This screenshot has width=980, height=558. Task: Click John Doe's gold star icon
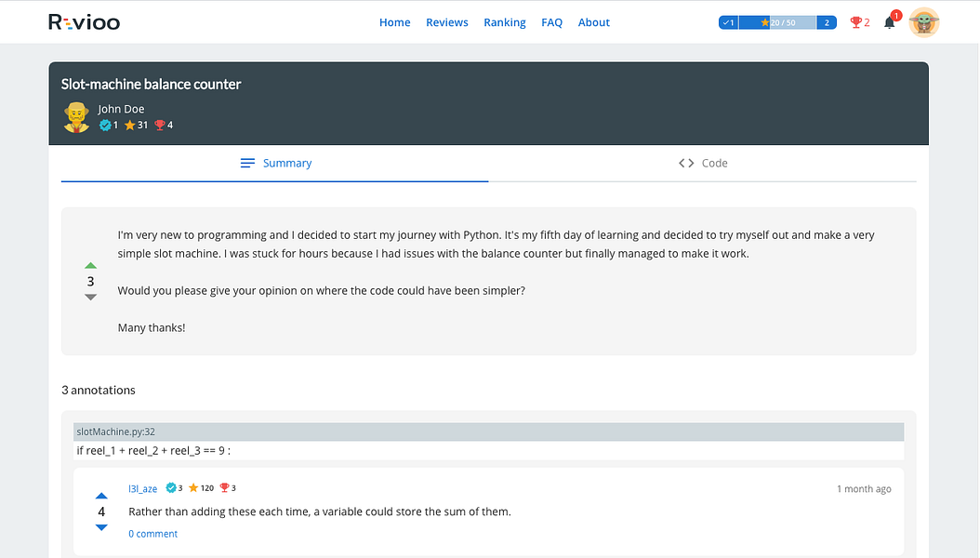(x=129, y=125)
